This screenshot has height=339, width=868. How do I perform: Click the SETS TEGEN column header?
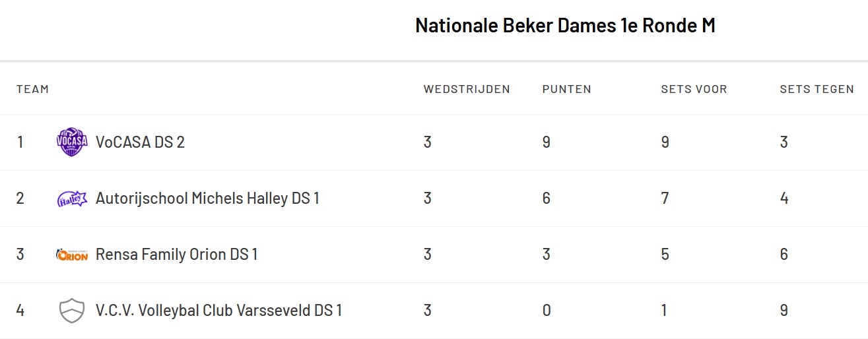tap(817, 89)
